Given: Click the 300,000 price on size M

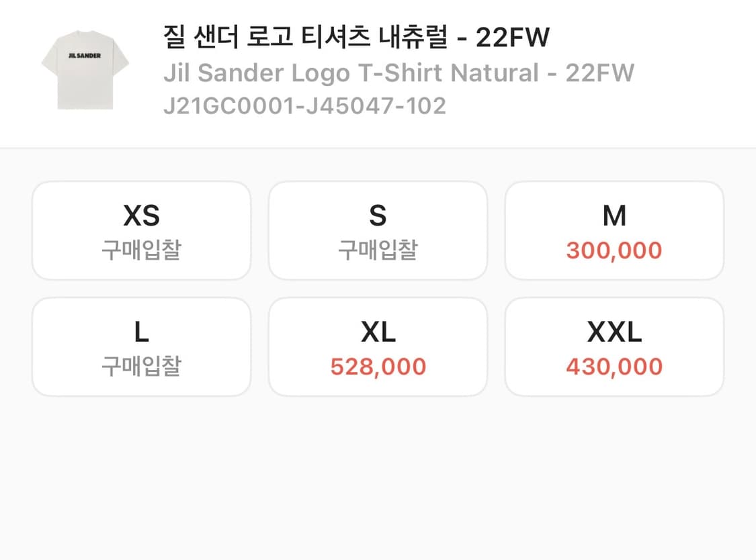Looking at the screenshot, I should 614,250.
